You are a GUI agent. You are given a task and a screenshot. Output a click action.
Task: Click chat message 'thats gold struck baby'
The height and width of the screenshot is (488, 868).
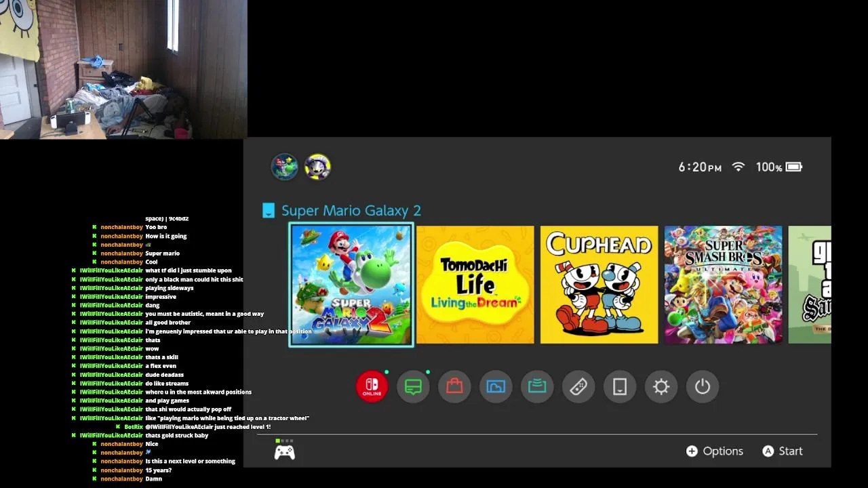[x=177, y=436]
